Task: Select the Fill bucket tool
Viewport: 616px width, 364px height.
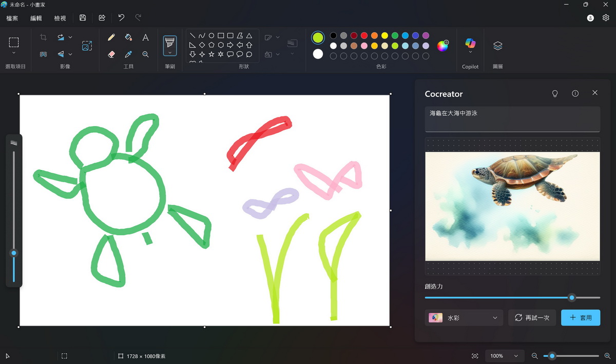Action: tap(128, 37)
